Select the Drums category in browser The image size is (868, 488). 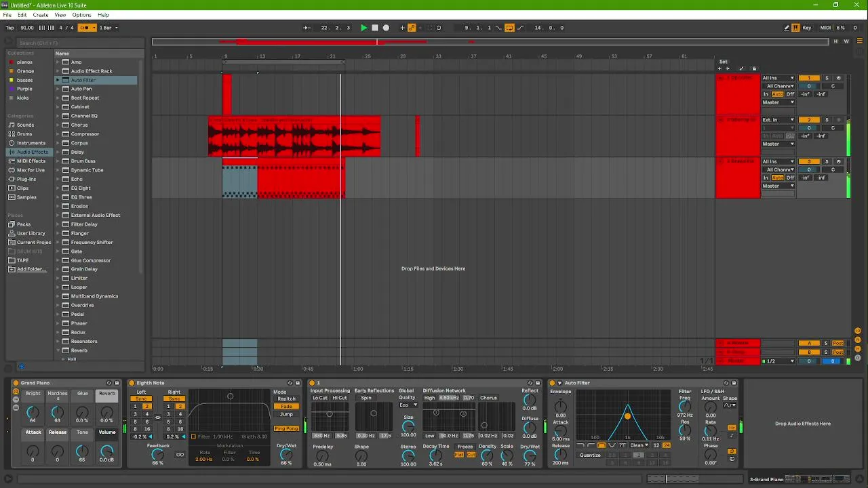(24, 134)
